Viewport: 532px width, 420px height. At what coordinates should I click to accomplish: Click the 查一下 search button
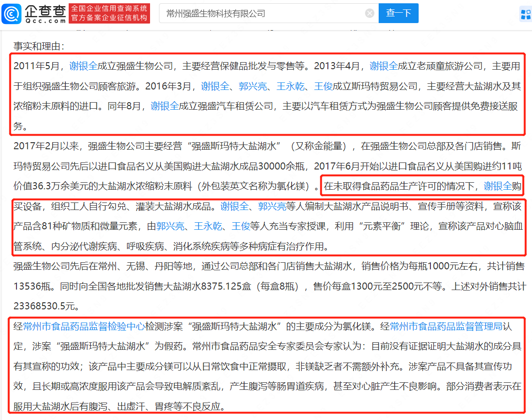point(398,13)
